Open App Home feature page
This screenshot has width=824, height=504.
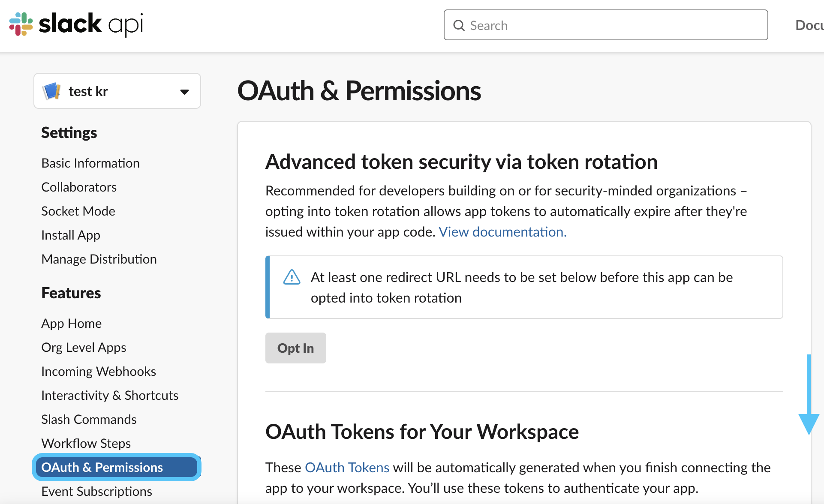[72, 324]
